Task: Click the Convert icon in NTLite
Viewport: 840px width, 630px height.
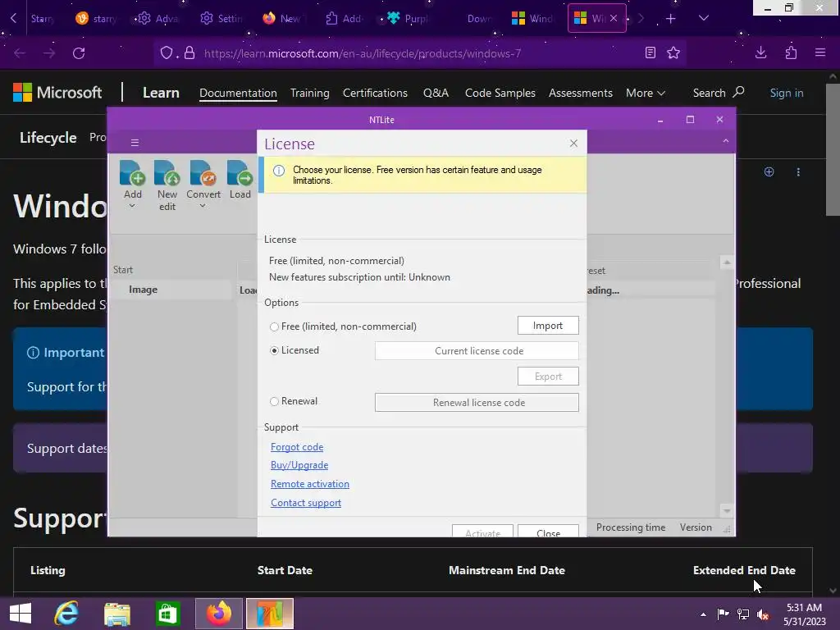Action: [203, 173]
